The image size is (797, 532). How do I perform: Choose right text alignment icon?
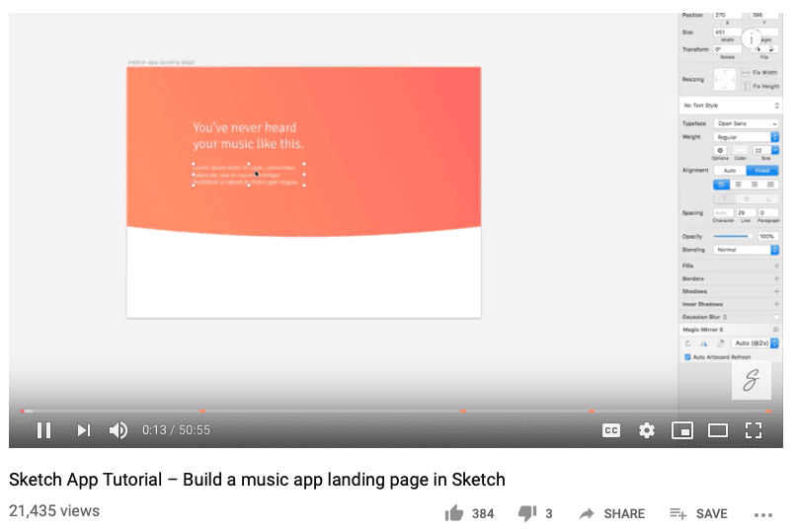pos(755,185)
